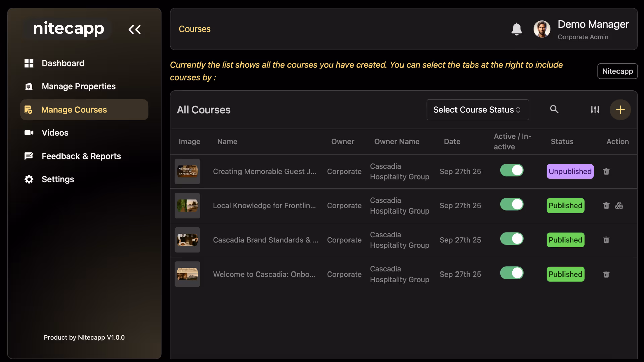
Task: Open Feedback & Reports section
Action: 81,156
